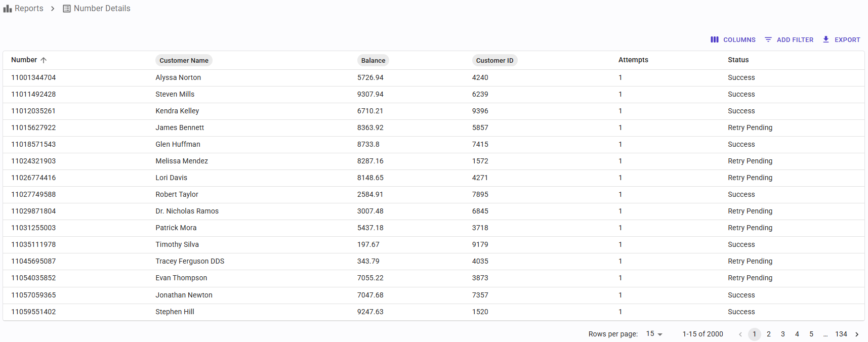
Task: Toggle the Number column sort arrow
Action: pyautogui.click(x=44, y=60)
